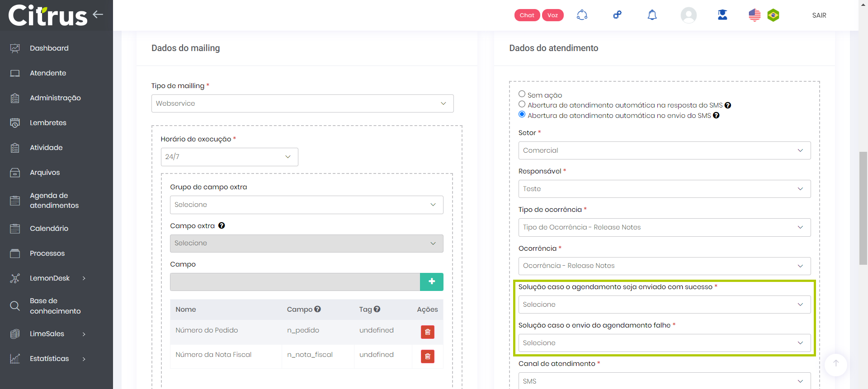Expand the LemonDesk sidebar menu
The width and height of the screenshot is (868, 389).
[x=50, y=278]
